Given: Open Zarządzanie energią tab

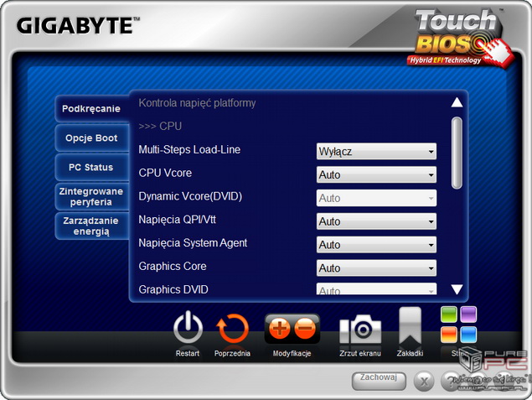Looking at the screenshot, I should (91, 226).
